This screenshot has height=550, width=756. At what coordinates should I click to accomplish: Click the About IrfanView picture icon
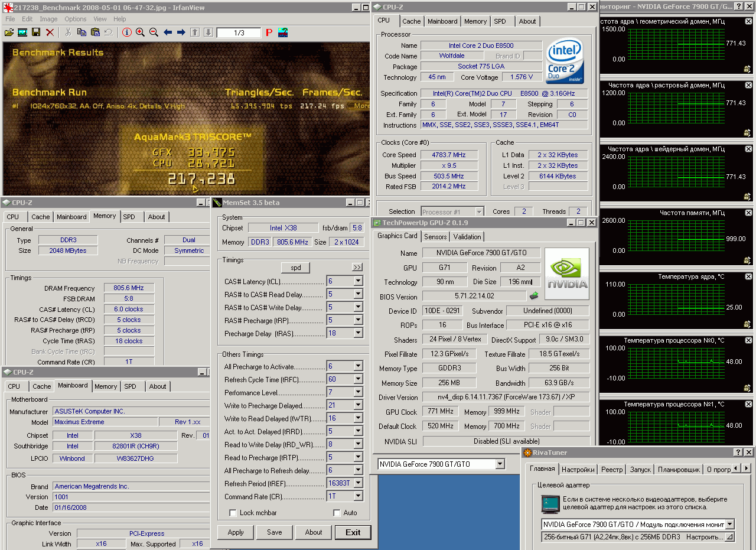click(x=283, y=32)
